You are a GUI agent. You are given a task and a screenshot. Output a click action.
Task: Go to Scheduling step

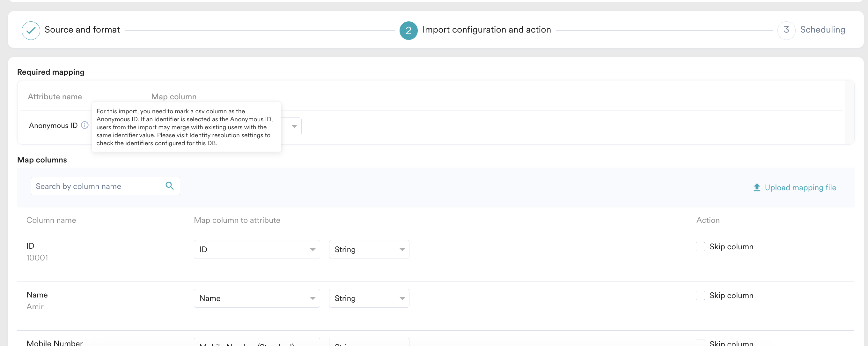pos(822,30)
